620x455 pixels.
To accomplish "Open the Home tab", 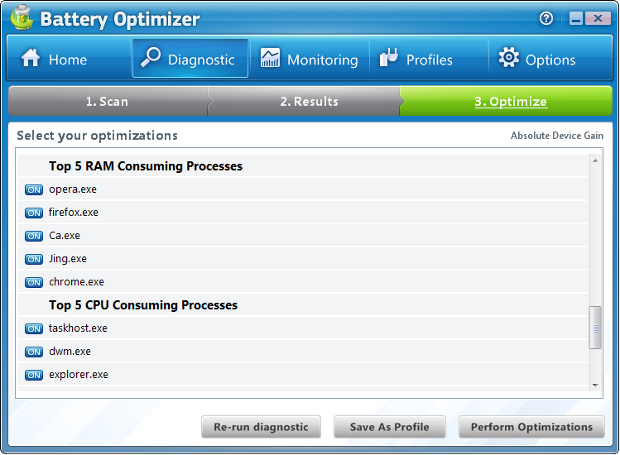I will [69, 58].
